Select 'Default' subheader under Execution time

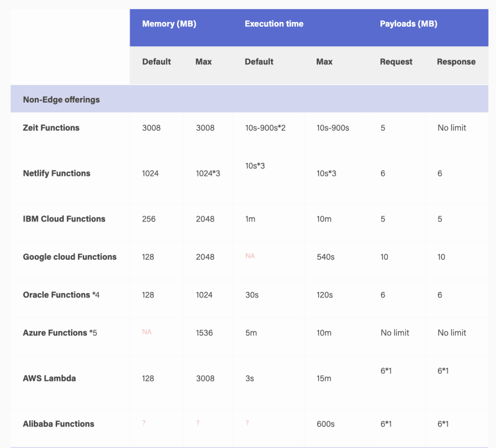click(259, 61)
